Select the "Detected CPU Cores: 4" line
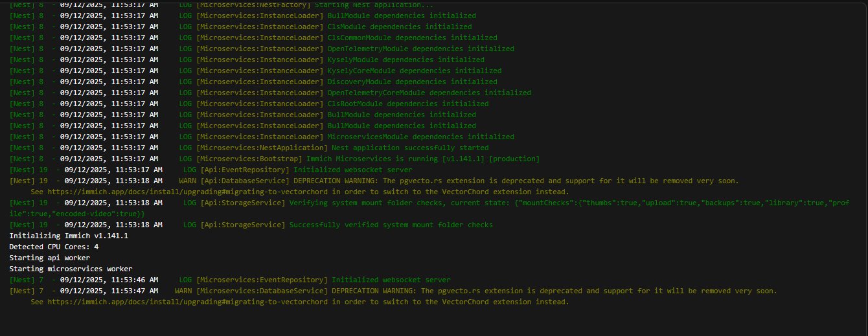 tap(54, 247)
